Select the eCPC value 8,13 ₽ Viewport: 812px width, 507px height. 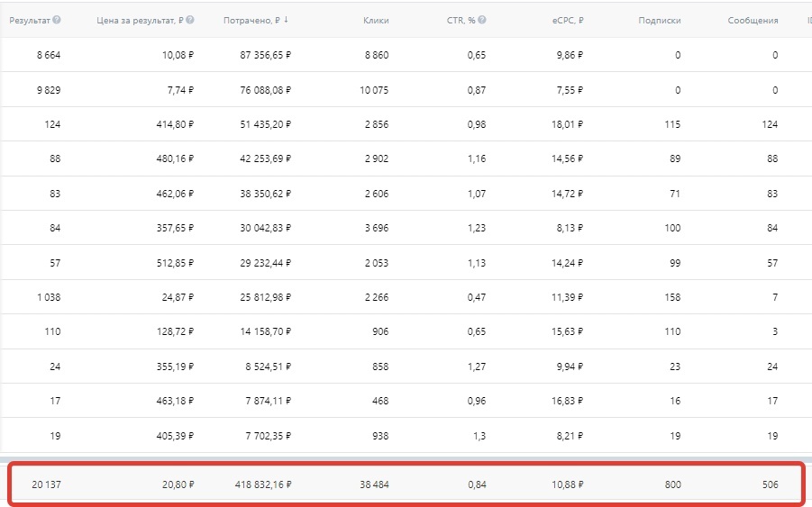(x=570, y=228)
